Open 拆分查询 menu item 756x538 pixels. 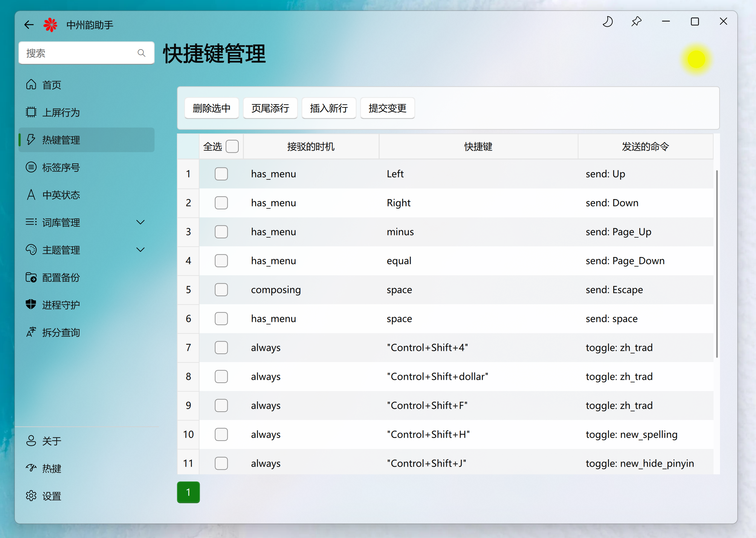click(x=61, y=332)
